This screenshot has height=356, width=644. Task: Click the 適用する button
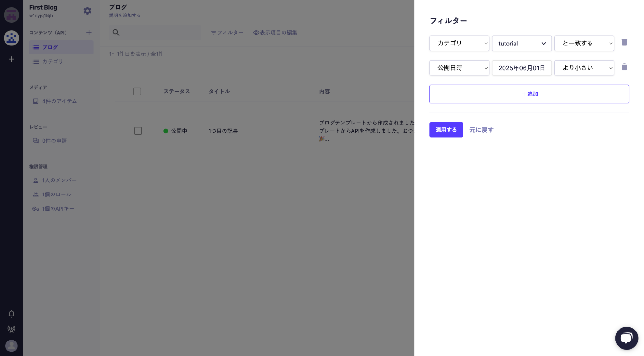[x=446, y=130]
